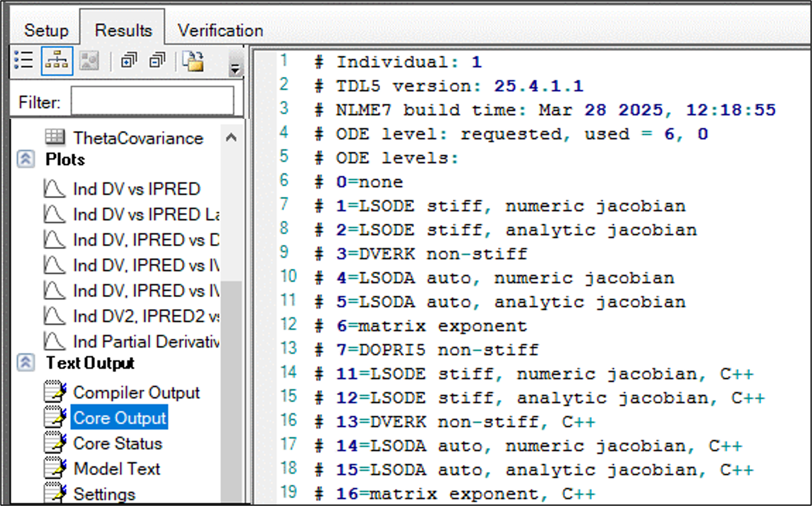The image size is (812, 506).
Task: Collapse all nodes icon in toolbar
Action: [x=157, y=60]
